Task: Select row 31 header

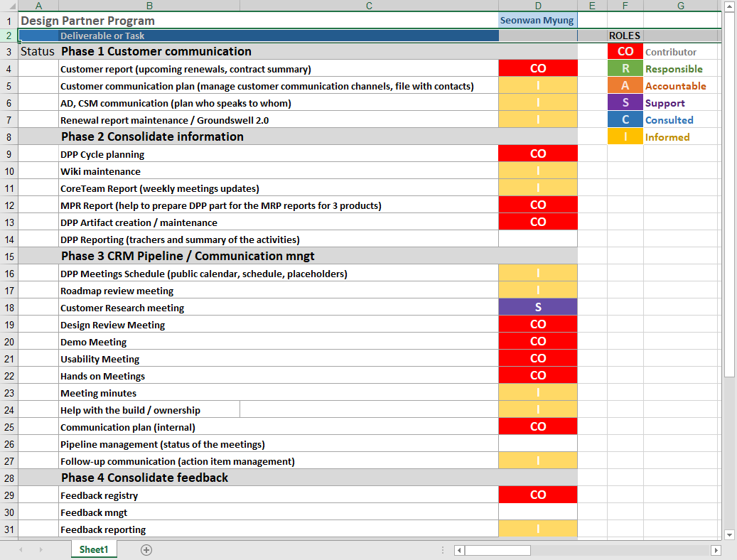Action: (x=9, y=529)
